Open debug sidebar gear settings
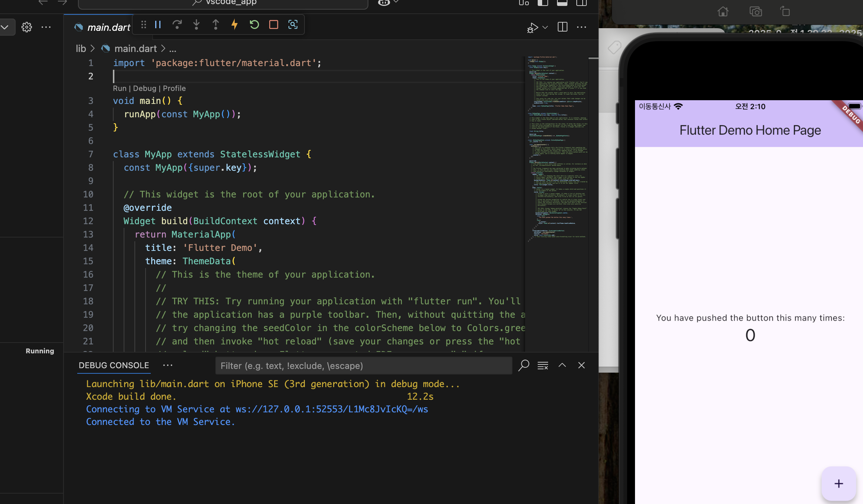The width and height of the screenshot is (863, 504). coord(27,27)
